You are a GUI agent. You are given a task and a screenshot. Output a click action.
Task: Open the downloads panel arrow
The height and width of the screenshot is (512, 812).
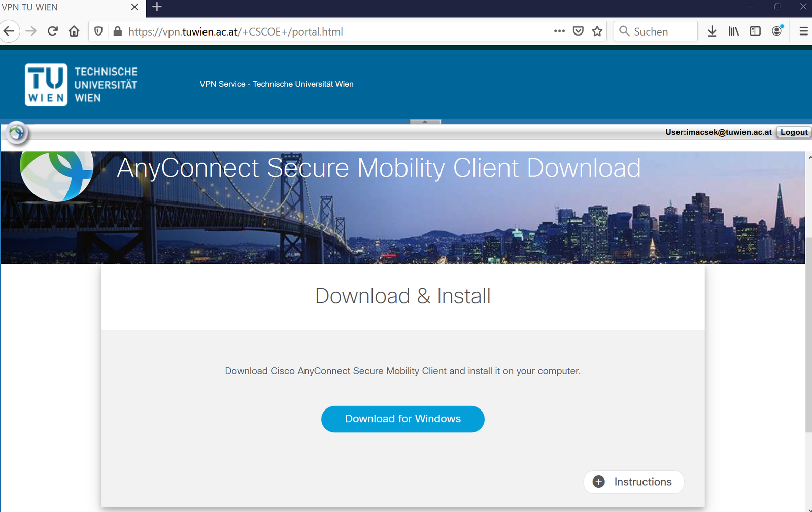tap(712, 31)
